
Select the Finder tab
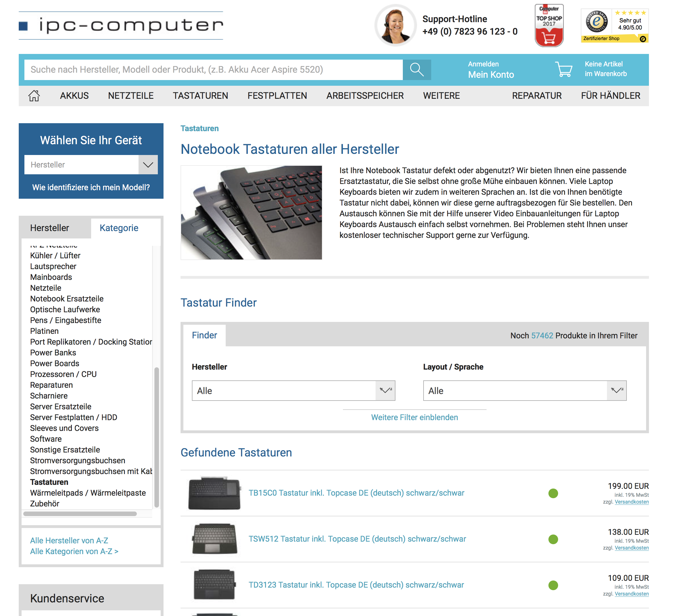click(x=204, y=335)
